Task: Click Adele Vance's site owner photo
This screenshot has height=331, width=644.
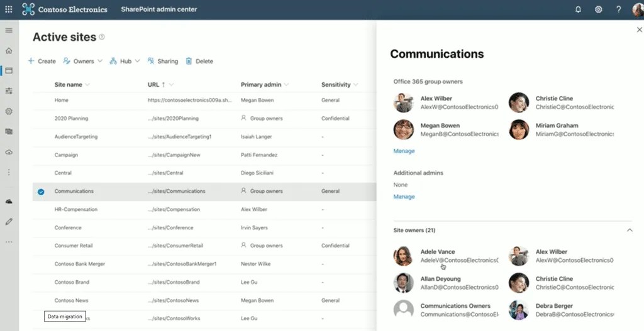Action: pyautogui.click(x=403, y=256)
